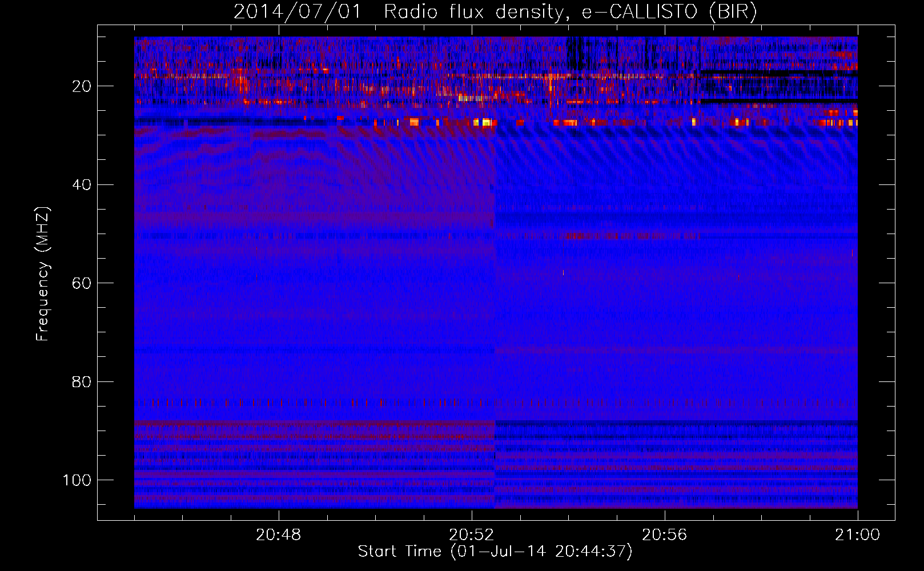Click the 'Frequency (MHZ)' axis label
This screenshot has height=571, width=924.
(x=43, y=274)
